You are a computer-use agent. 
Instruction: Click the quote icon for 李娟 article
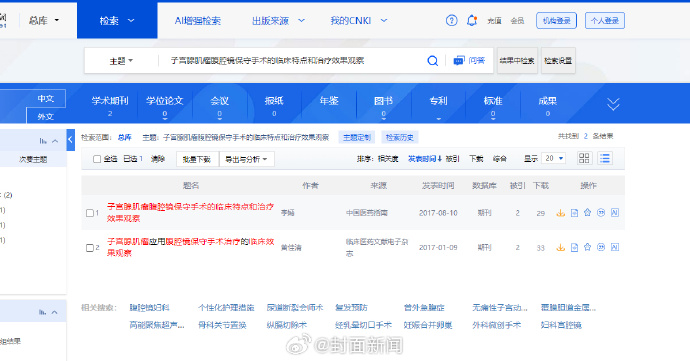601,213
